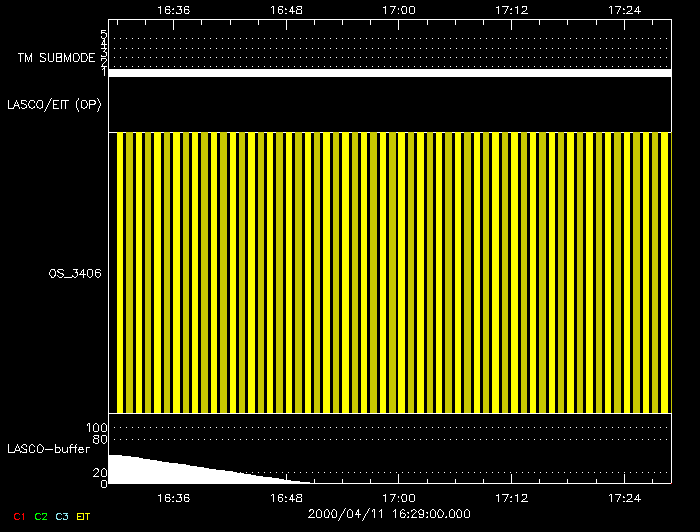The height and width of the screenshot is (532, 700).
Task: Click the yellow EIT legend label
Action: pos(83,516)
